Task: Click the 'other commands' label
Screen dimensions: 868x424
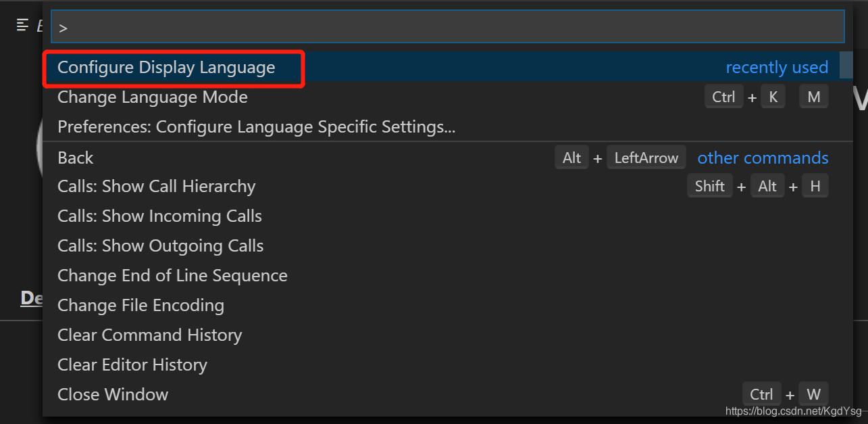Action: 763,158
